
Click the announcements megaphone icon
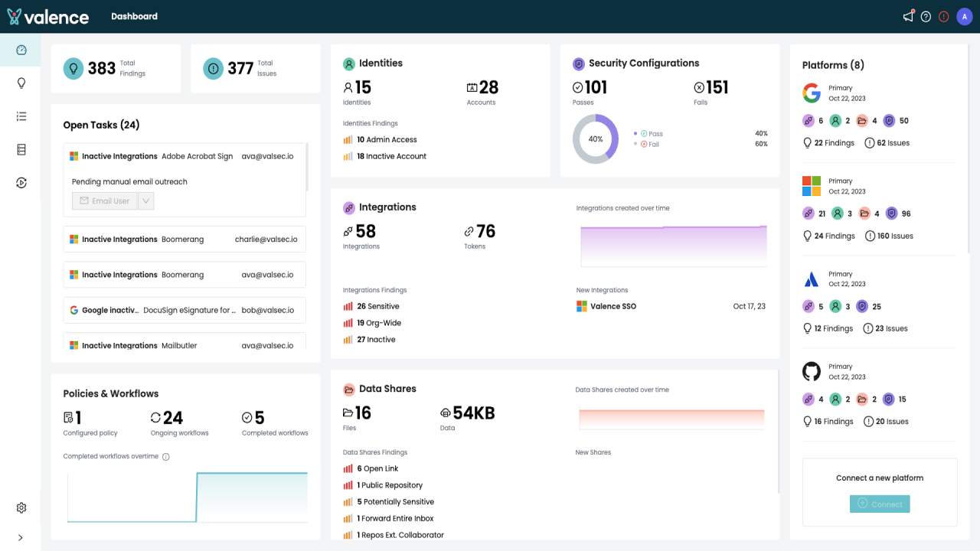tap(909, 16)
